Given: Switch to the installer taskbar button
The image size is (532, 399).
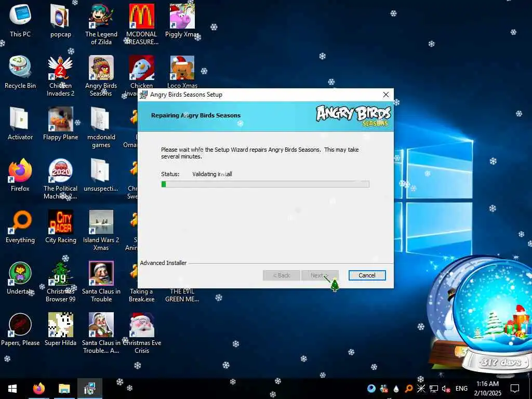Looking at the screenshot, I should (x=89, y=389).
